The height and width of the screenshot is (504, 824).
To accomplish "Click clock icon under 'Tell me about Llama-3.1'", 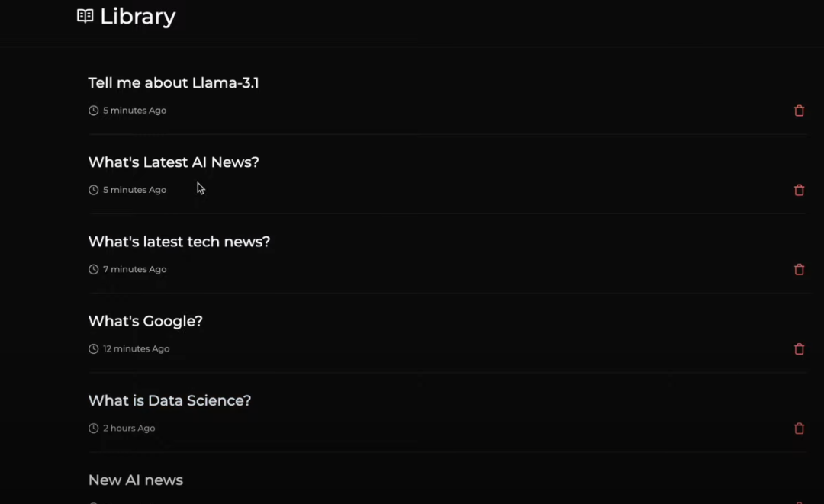I will pyautogui.click(x=94, y=111).
